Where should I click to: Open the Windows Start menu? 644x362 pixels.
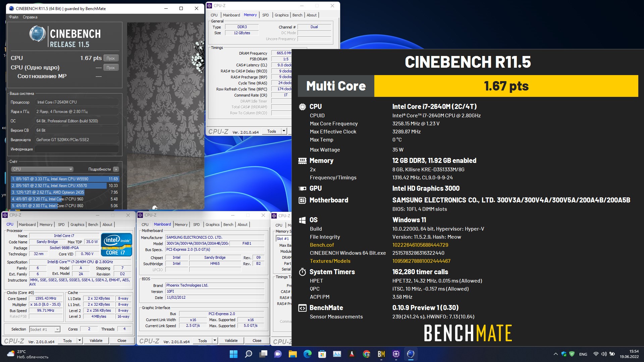coord(233,354)
